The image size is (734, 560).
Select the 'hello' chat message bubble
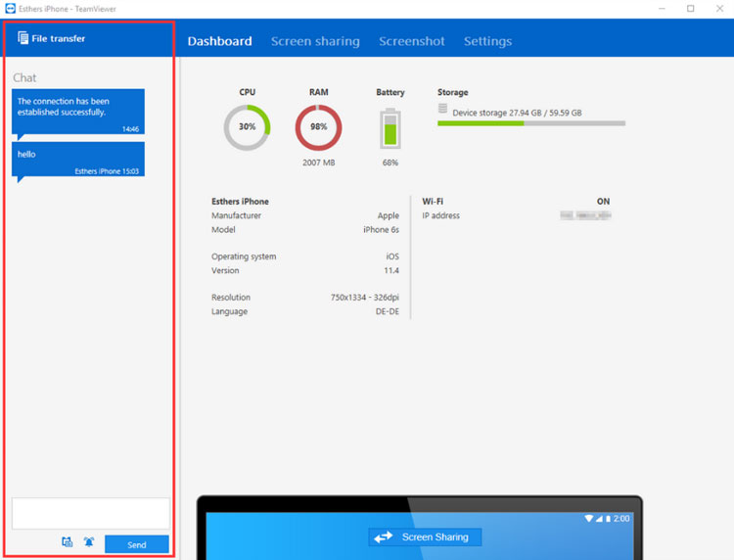pos(78,160)
